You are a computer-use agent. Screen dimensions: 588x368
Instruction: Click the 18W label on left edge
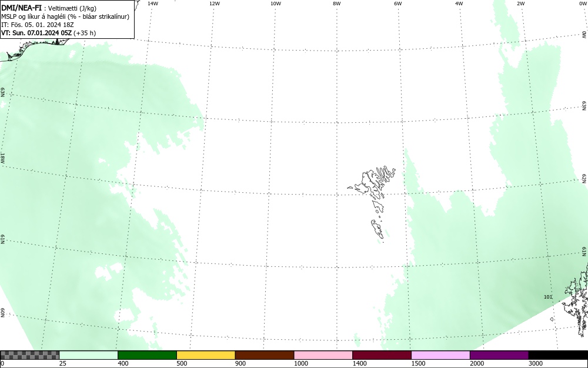2,158
